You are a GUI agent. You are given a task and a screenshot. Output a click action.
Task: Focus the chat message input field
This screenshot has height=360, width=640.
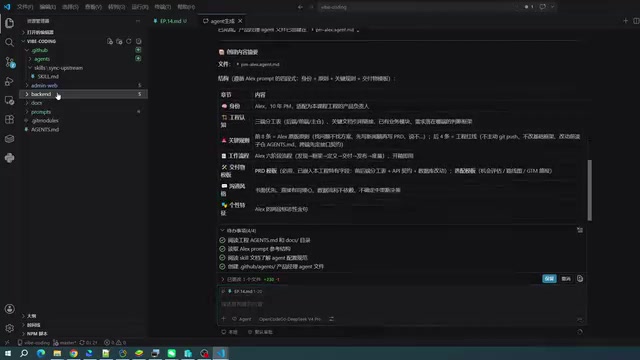[x=402, y=304]
